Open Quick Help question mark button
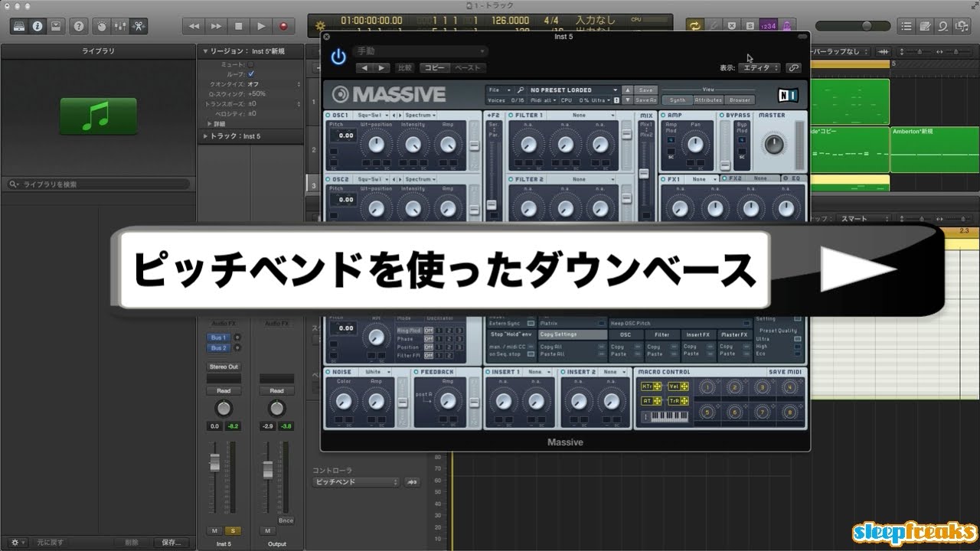 (x=78, y=25)
